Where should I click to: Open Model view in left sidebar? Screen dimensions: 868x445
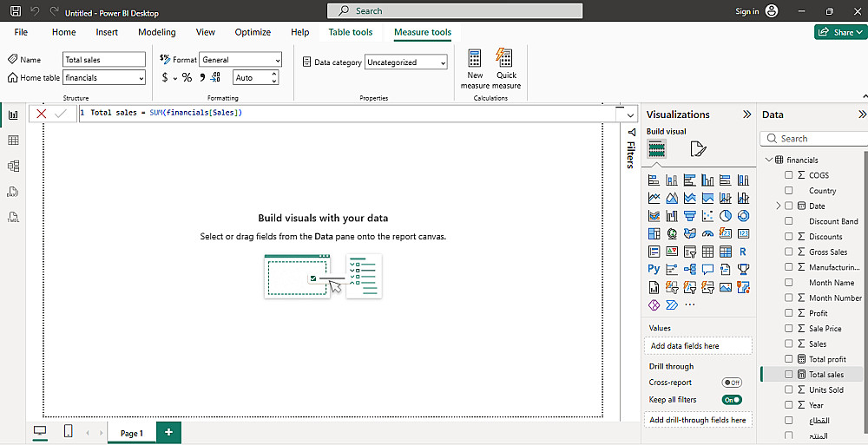coord(13,166)
